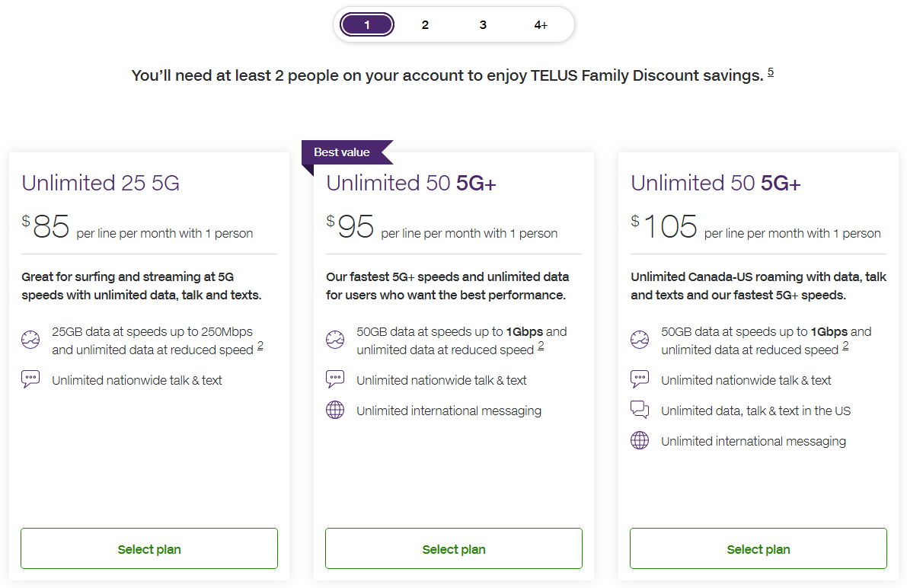Select plan for Unlimited 25 5G
Screen dimensions: 907x588
pos(149,549)
